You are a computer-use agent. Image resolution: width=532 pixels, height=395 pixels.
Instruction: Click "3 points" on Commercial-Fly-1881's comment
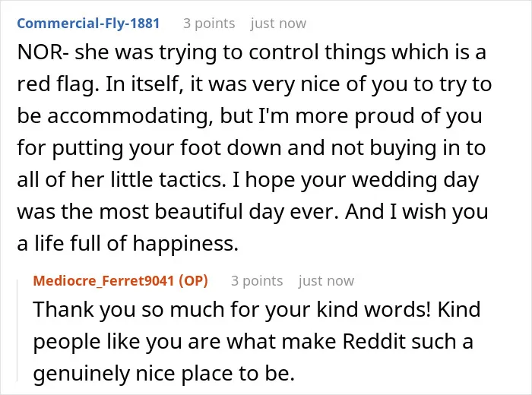click(209, 24)
